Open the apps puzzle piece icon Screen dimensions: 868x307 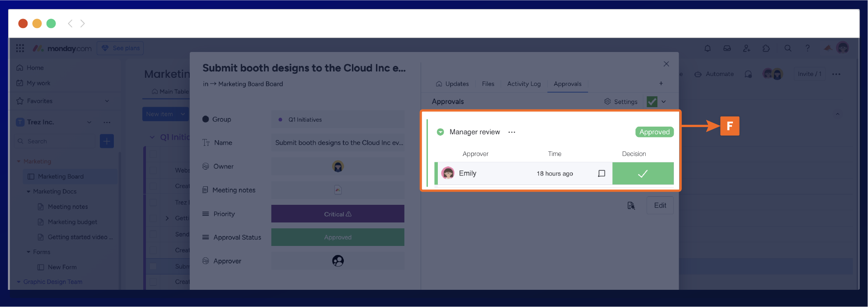(766, 48)
